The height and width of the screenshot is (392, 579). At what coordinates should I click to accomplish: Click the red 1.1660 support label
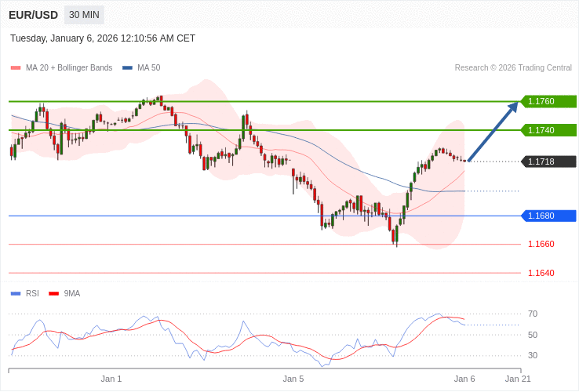[541, 244]
